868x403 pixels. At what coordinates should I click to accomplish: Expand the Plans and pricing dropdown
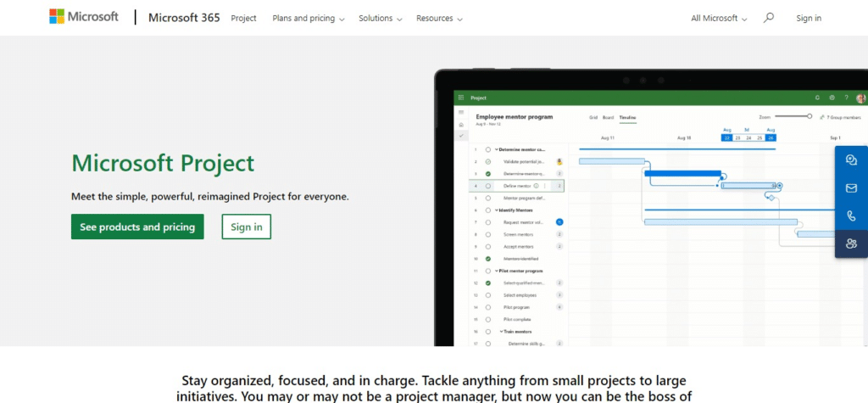(309, 18)
